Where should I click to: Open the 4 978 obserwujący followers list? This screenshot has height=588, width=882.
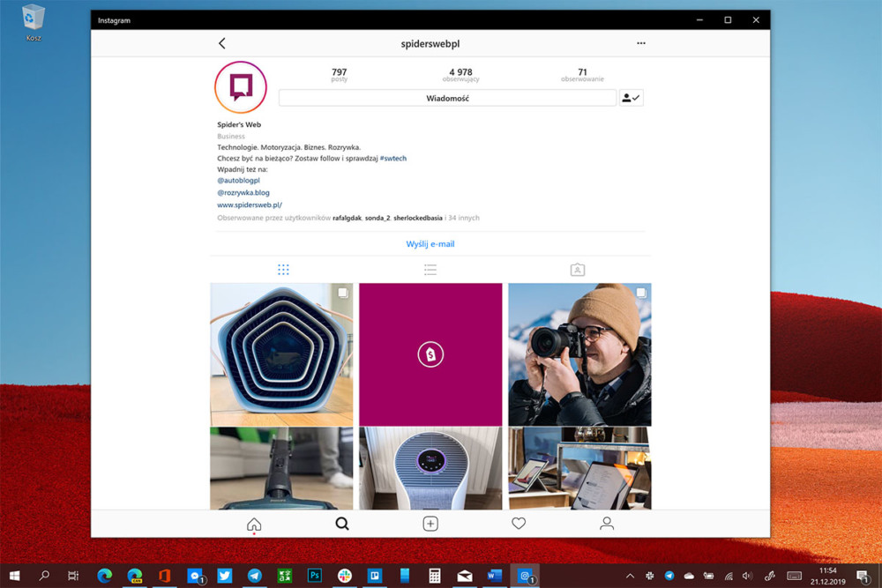(460, 75)
